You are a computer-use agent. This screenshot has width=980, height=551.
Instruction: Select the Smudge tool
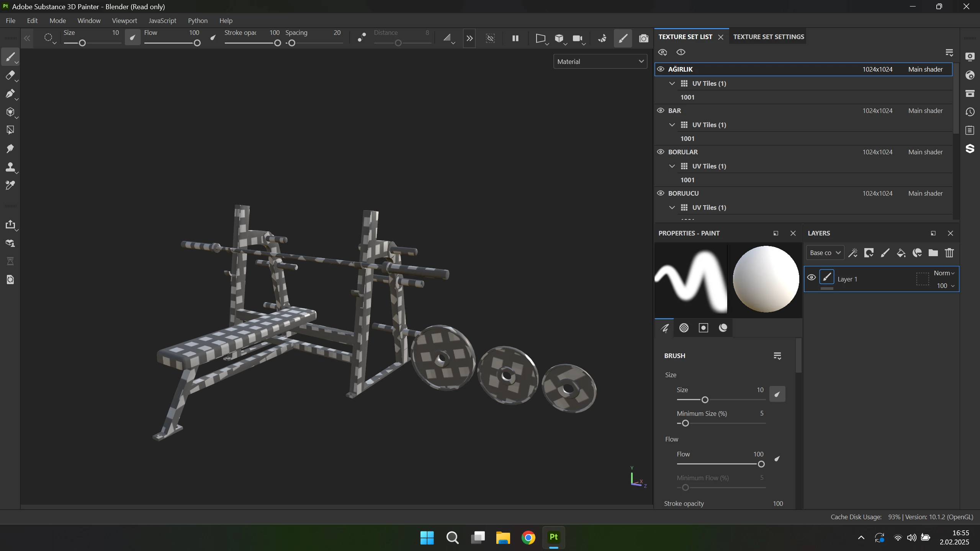click(10, 149)
